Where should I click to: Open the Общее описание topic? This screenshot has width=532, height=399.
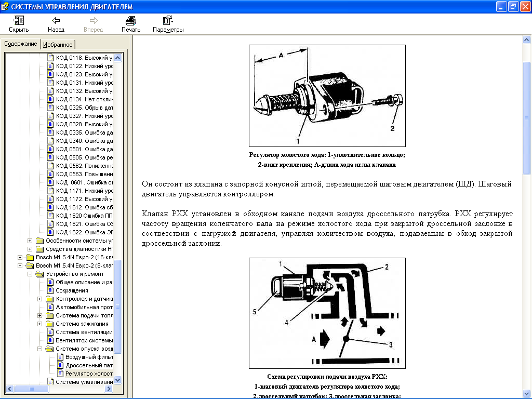pos(84,282)
